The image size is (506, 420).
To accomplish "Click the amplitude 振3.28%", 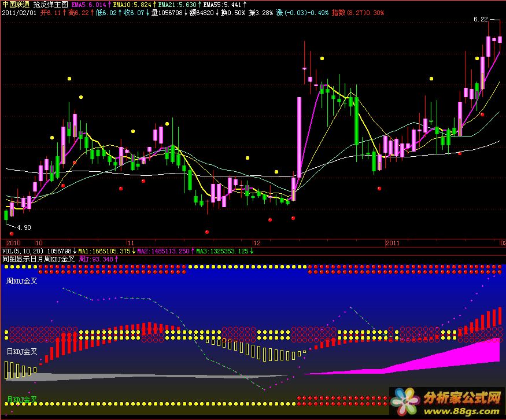I will coord(260,13).
